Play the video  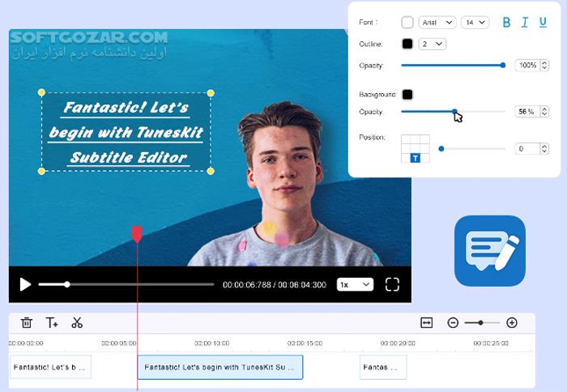[25, 284]
